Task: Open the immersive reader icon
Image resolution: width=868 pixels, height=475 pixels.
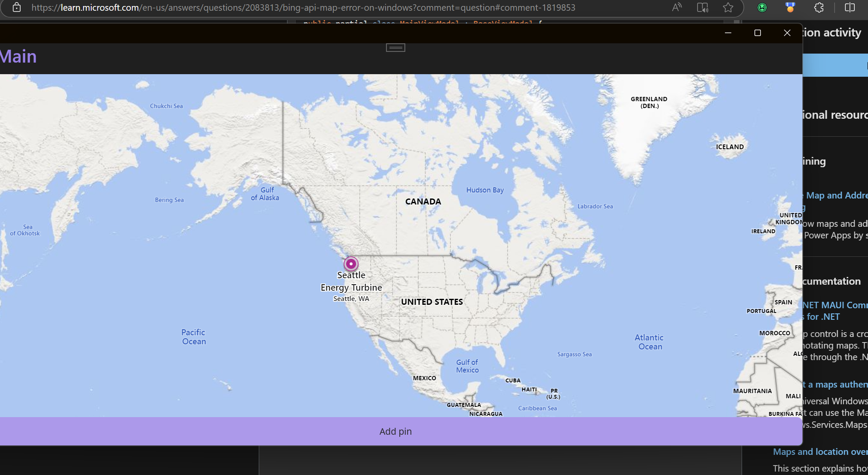Action: [x=702, y=7]
